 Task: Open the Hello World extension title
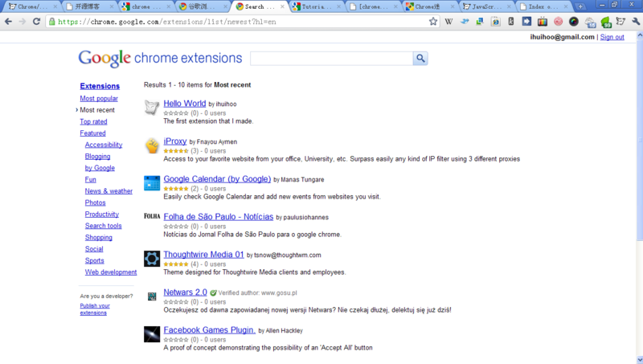[x=185, y=104]
